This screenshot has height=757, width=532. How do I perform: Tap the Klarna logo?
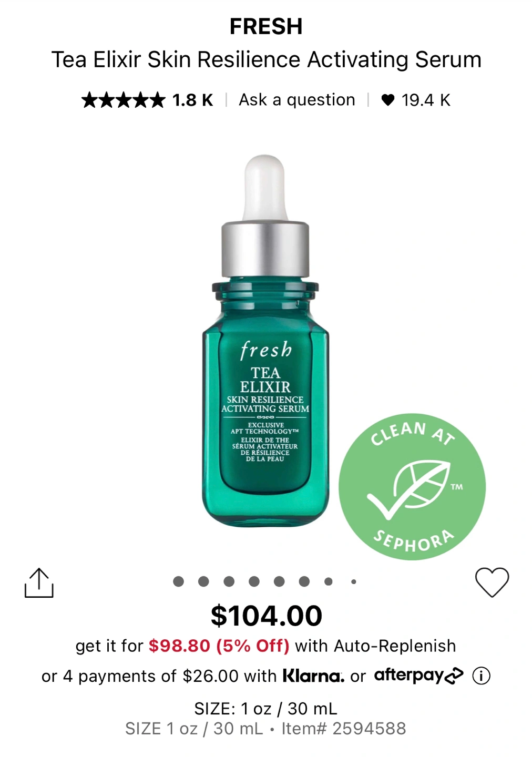pyautogui.click(x=313, y=676)
